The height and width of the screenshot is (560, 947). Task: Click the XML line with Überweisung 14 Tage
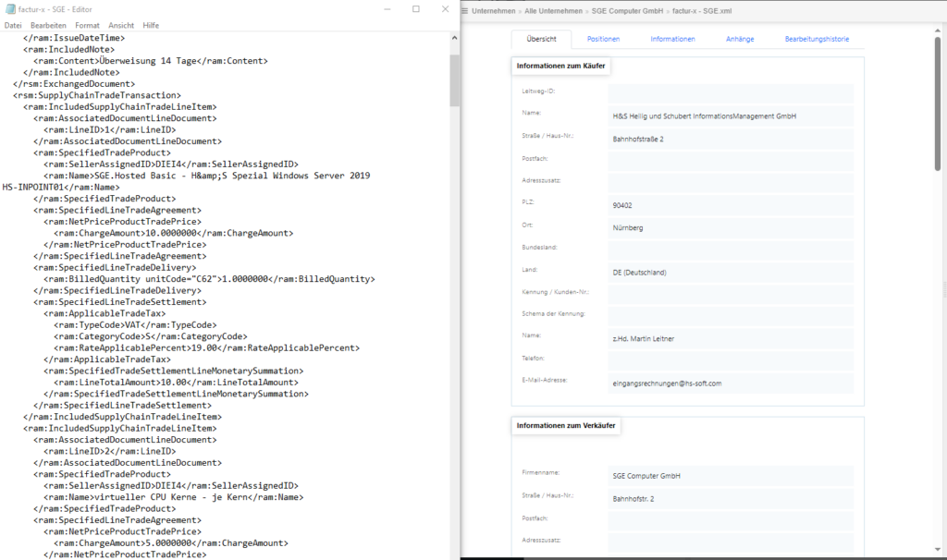pos(151,60)
